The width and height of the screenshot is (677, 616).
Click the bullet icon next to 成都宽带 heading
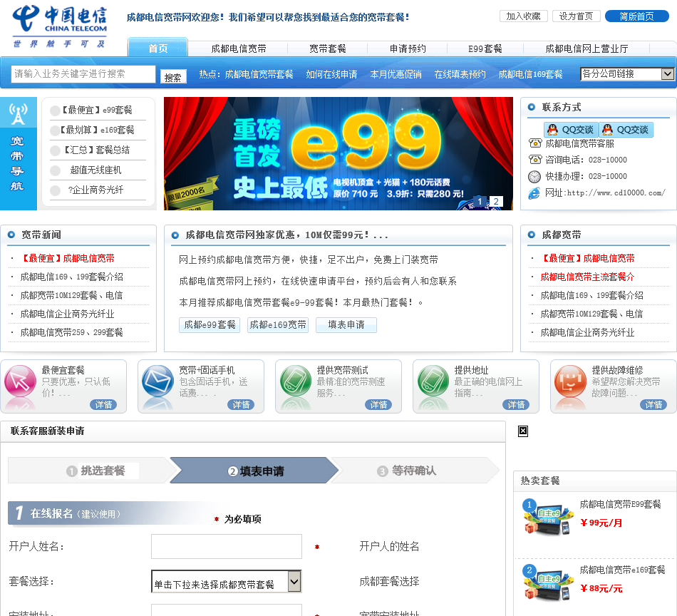pyautogui.click(x=532, y=235)
